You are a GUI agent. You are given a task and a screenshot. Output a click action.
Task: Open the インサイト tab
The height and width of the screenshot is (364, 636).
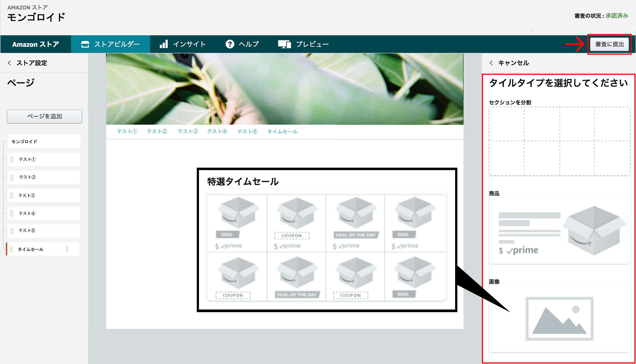[x=183, y=44]
